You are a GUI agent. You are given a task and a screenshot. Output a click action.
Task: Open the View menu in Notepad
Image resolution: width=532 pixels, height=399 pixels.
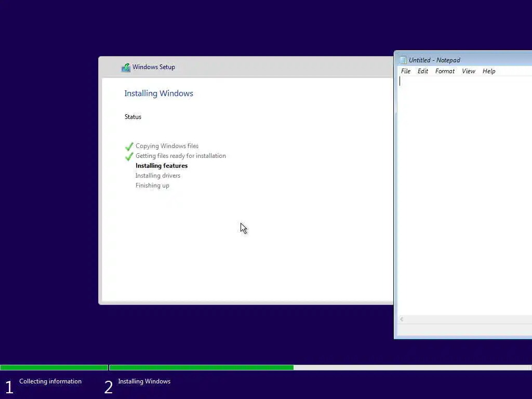tap(469, 71)
